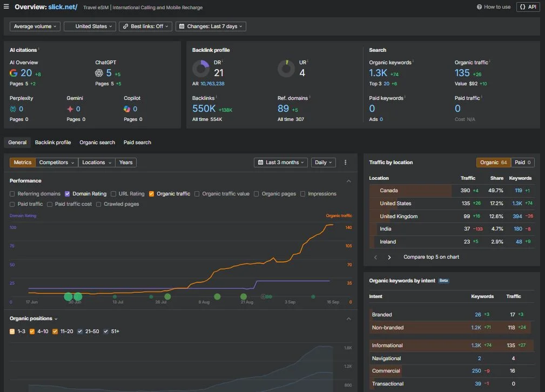The height and width of the screenshot is (392, 545).
Task: Switch to the Backlink profile tab
Action: click(x=53, y=143)
